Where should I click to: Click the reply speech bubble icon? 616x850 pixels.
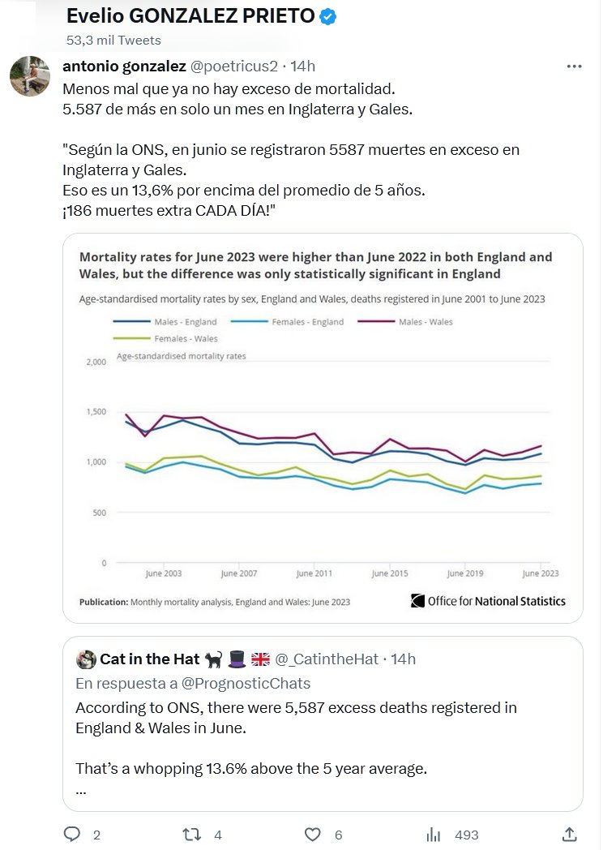(x=72, y=834)
